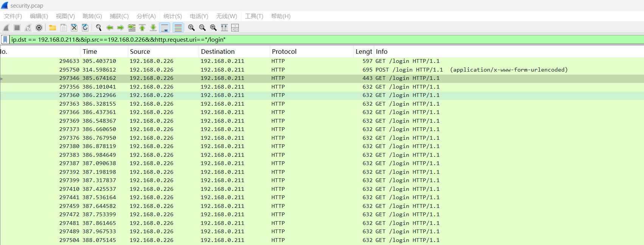This screenshot has width=644, height=245.
Task: Toggle auto-scroll during live capture
Action: pyautogui.click(x=165, y=28)
